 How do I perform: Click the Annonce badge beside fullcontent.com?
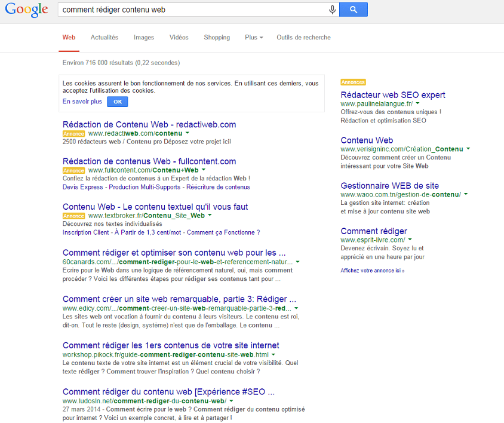coord(73,170)
